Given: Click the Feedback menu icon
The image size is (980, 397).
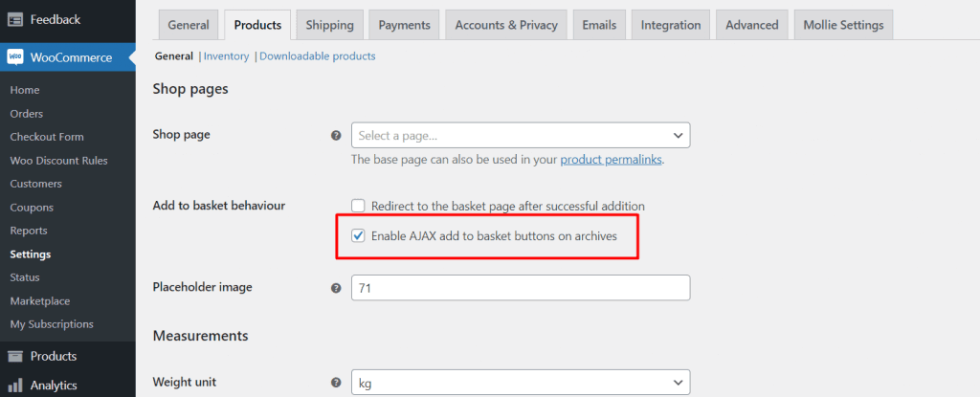Looking at the screenshot, I should (x=15, y=19).
